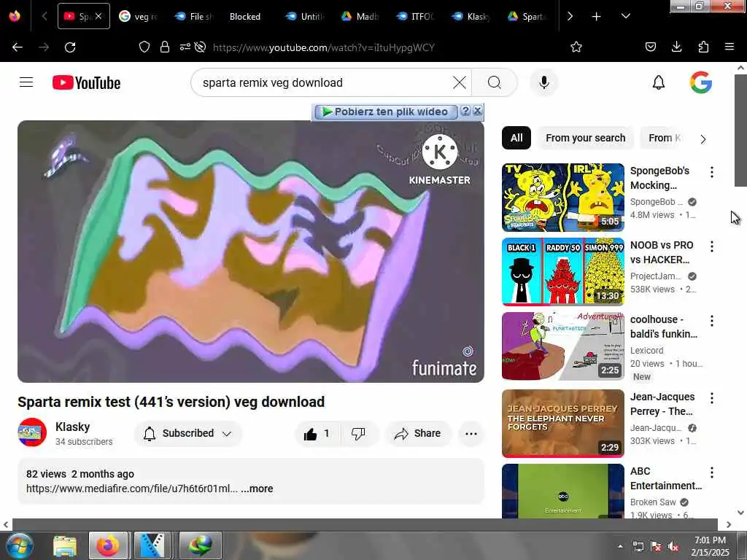Open the Firefox downloads arrow
The image size is (747, 560).
coord(676,47)
